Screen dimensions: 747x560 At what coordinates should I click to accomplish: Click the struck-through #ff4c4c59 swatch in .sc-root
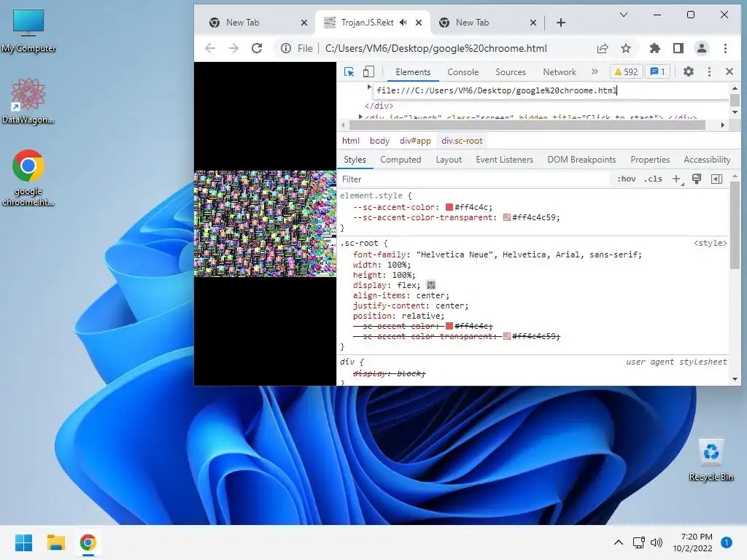pyautogui.click(x=506, y=336)
